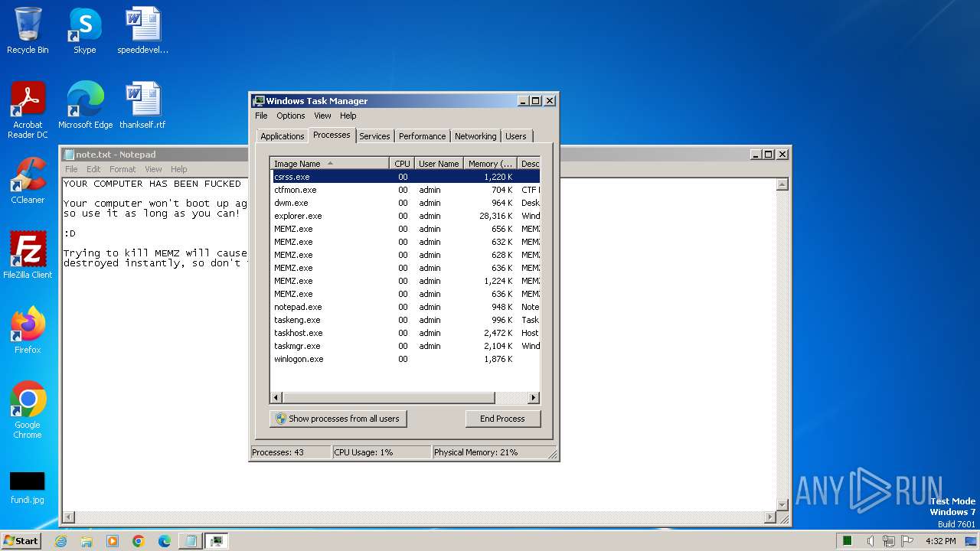Select the notepad.exe process row
This screenshot has height=551, width=980.
[406, 307]
